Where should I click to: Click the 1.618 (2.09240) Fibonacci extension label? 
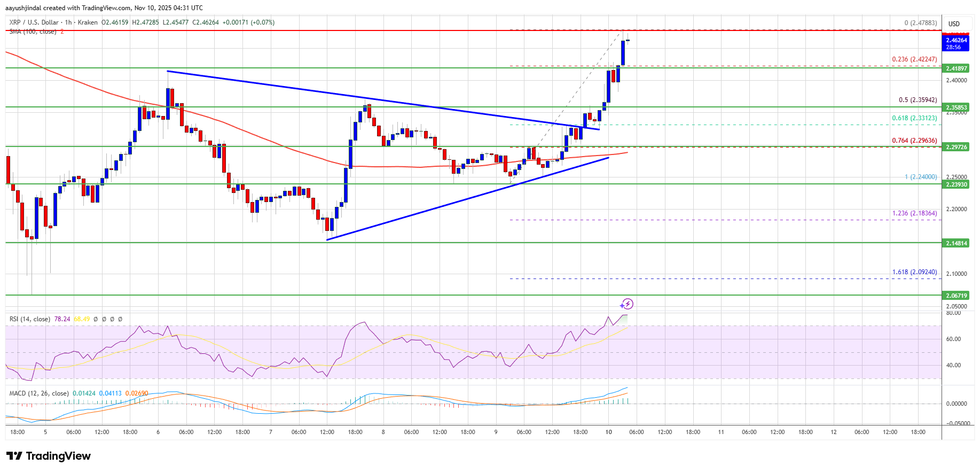[x=914, y=272]
